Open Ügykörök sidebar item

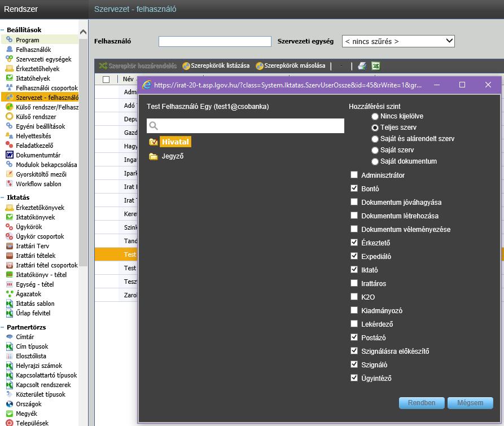click(29, 227)
